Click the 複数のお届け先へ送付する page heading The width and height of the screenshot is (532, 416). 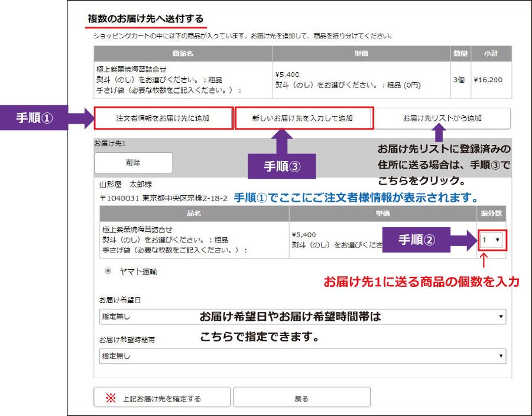(145, 18)
